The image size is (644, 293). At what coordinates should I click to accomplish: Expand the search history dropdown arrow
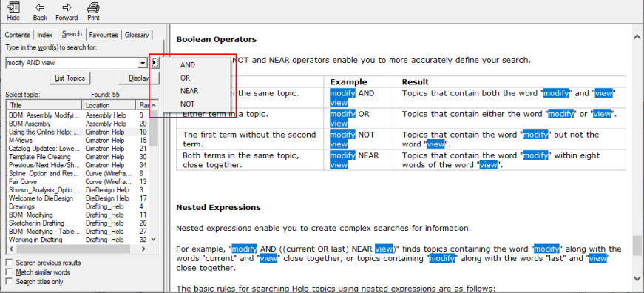(x=143, y=63)
